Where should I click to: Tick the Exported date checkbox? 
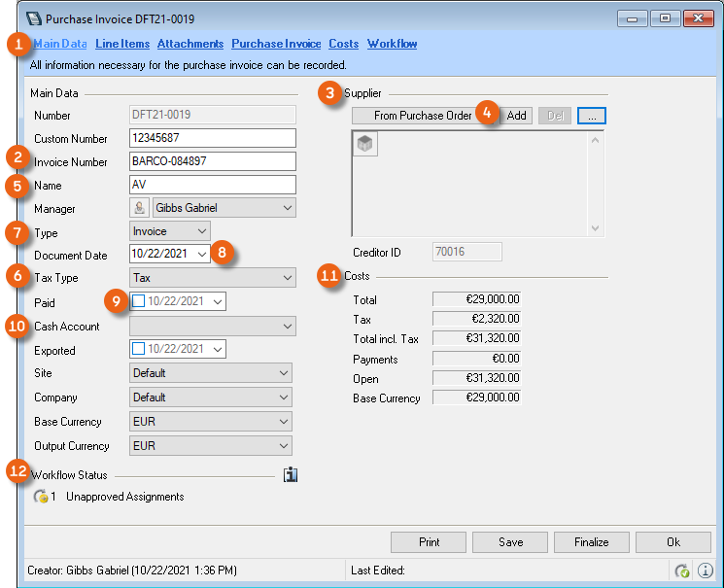tap(138, 349)
